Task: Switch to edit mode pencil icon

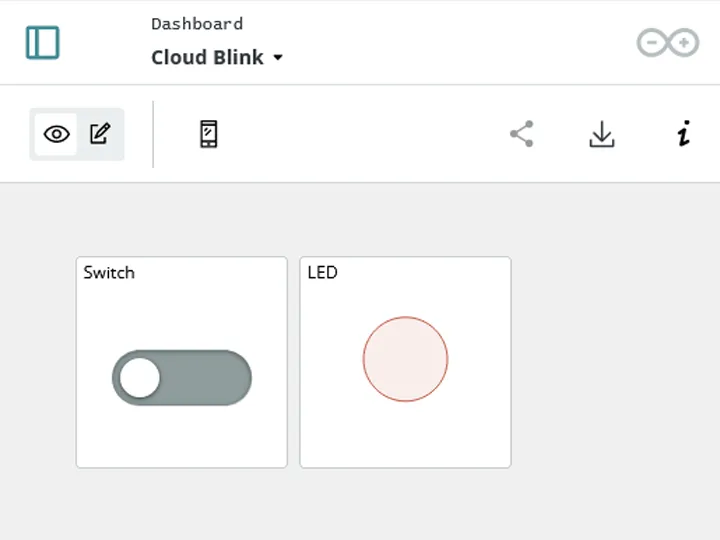Action: [100, 134]
